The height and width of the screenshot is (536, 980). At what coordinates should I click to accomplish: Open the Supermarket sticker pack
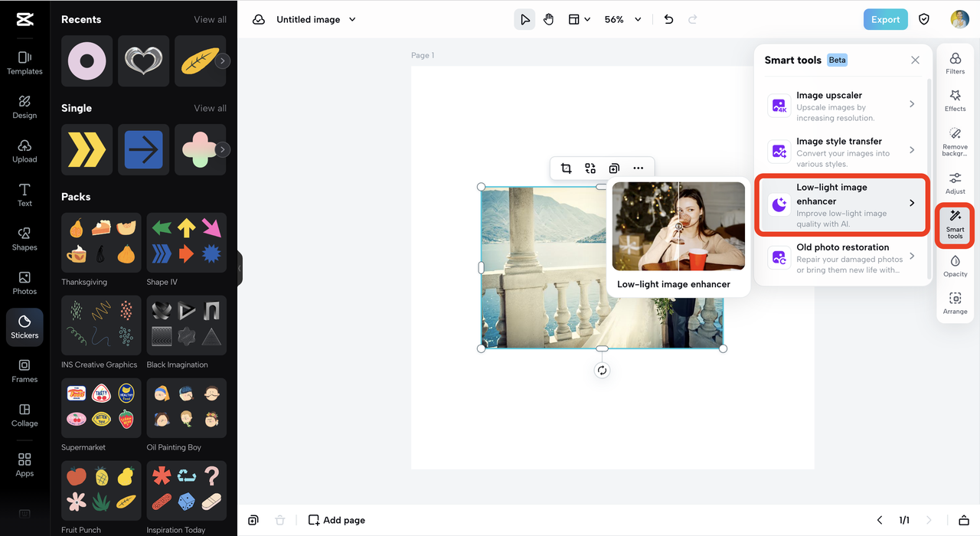[101, 408]
